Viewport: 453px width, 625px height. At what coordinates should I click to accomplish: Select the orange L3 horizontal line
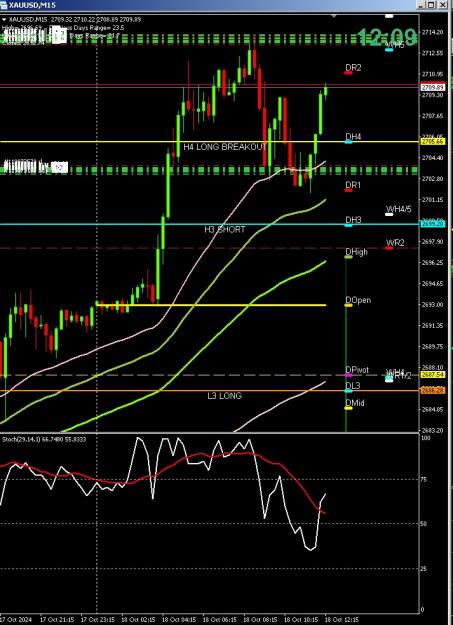(x=210, y=391)
